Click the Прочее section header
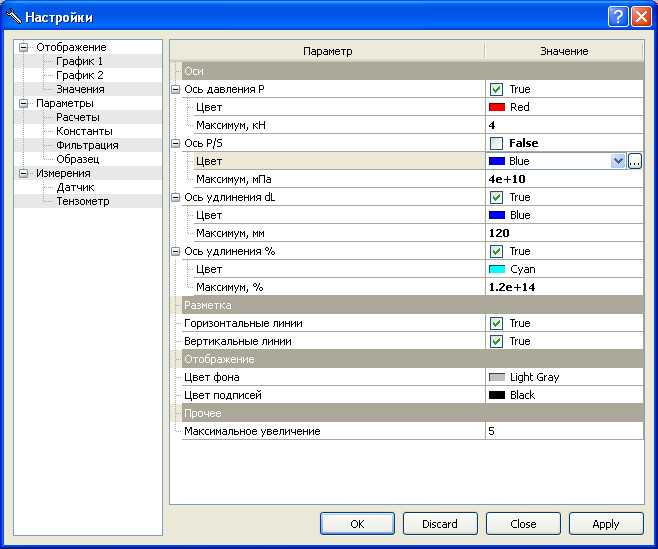The height and width of the screenshot is (549, 658). tap(413, 413)
